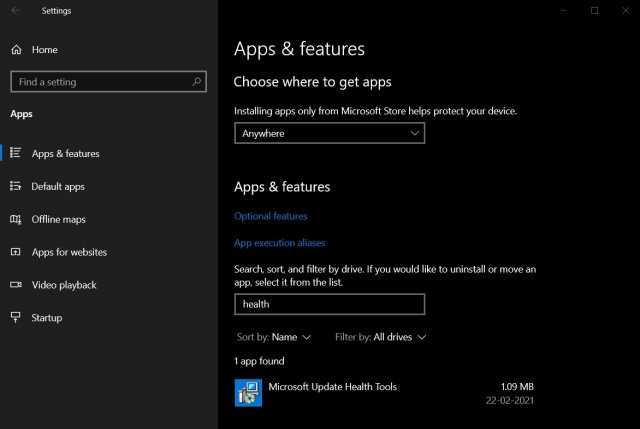This screenshot has width=640, height=429.
Task: Click the Microsoft Update Health Tools app icon
Action: point(248,393)
